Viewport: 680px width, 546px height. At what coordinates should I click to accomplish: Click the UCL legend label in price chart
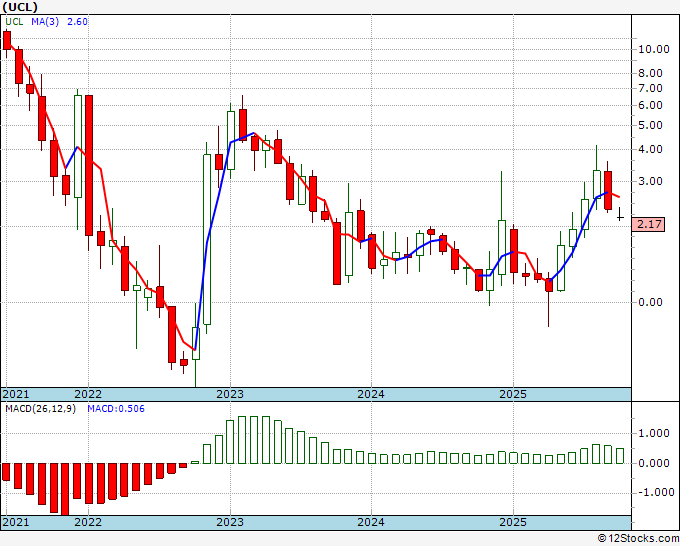(x=14, y=22)
